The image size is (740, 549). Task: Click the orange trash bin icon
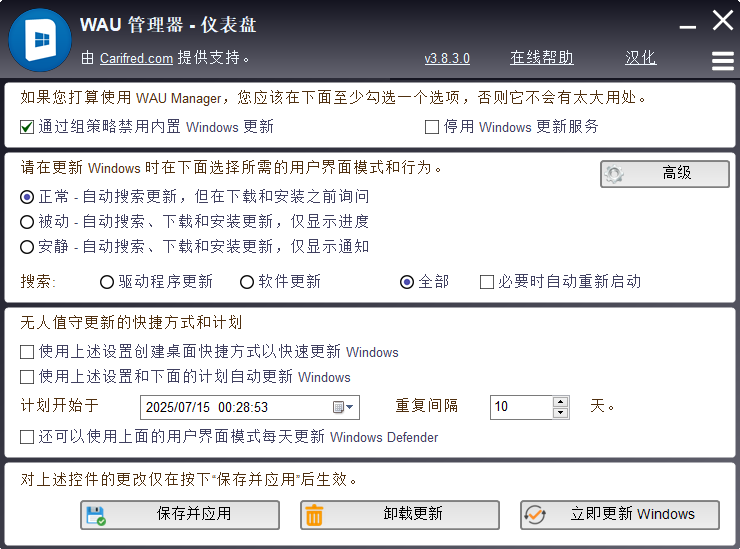[x=314, y=515]
